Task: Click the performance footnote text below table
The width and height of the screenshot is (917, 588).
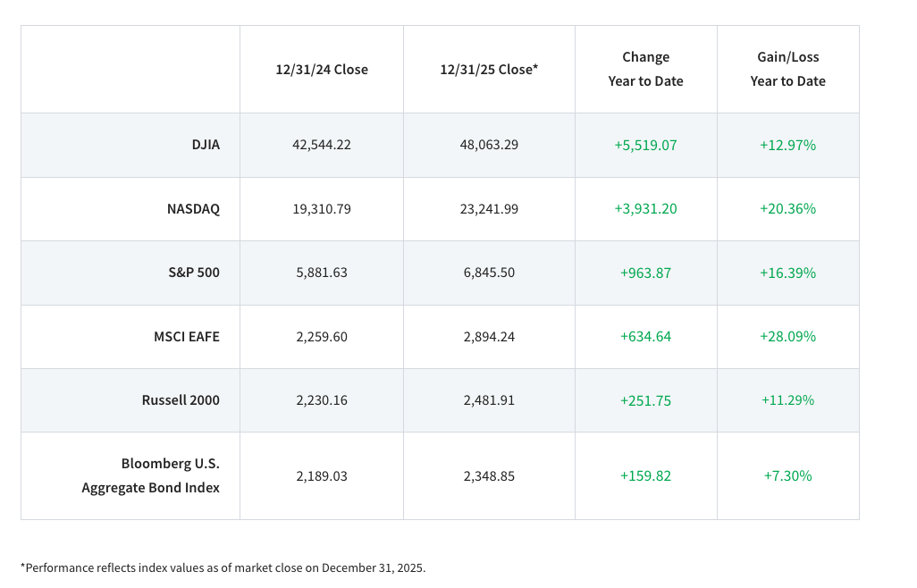Action: pyautogui.click(x=223, y=567)
